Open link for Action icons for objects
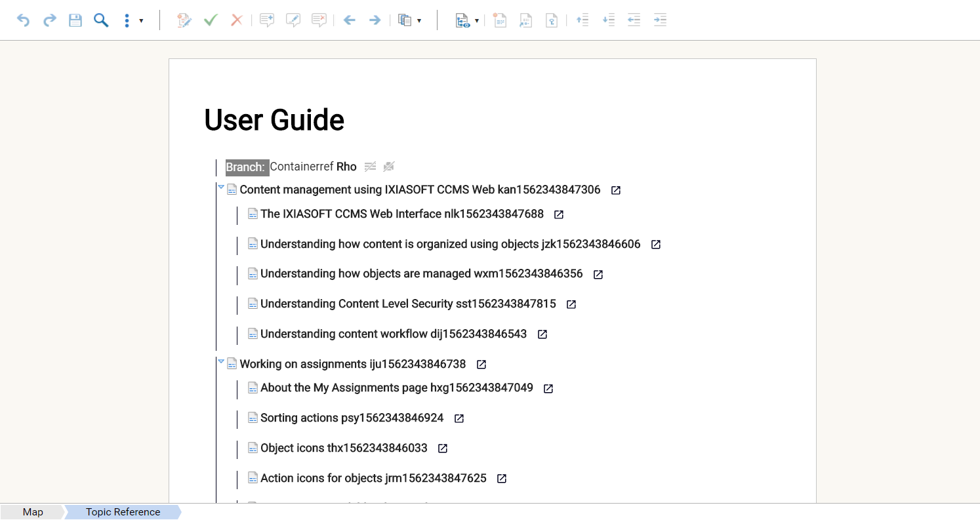Screen dimensions: 980x520 point(502,479)
